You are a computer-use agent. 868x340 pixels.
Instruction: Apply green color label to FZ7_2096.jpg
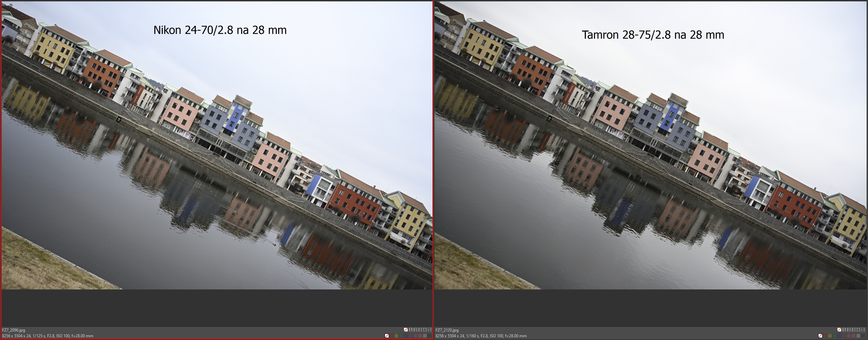401,336
